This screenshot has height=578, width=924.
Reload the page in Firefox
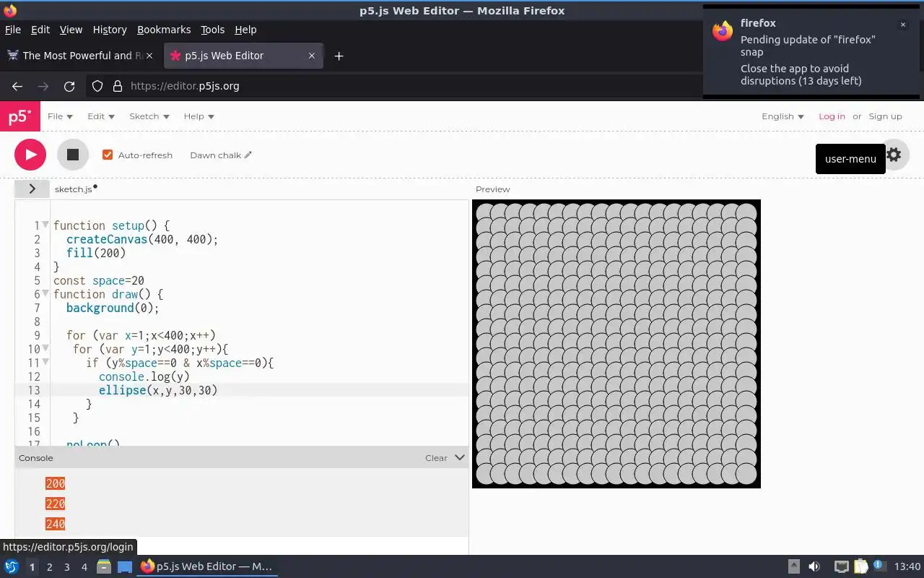click(x=69, y=86)
